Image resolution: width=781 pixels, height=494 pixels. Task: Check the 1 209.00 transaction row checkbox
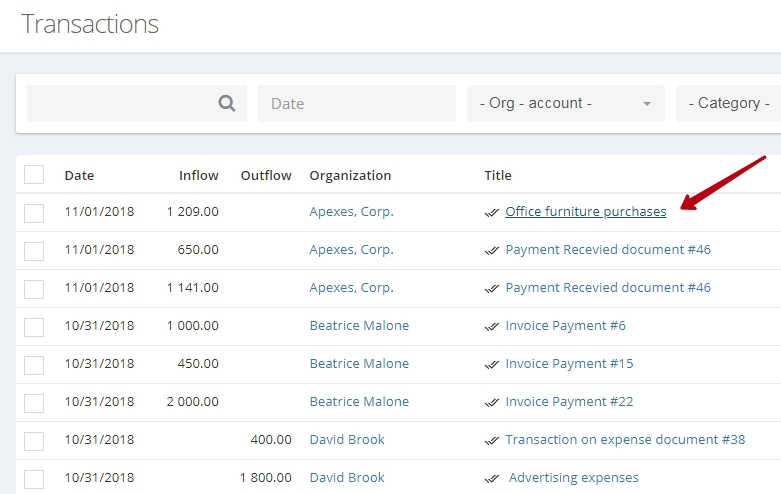click(34, 213)
